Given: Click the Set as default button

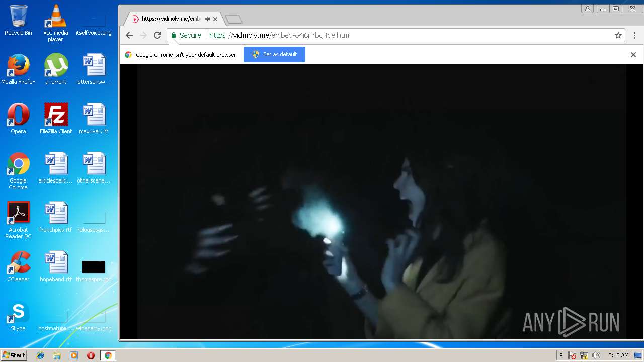Looking at the screenshot, I should 274,54.
